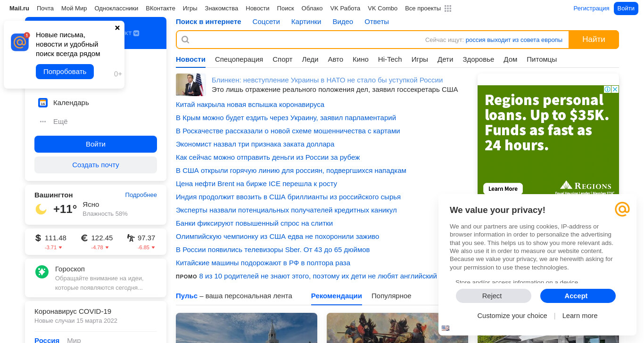Open headline Китай накрыла новая вспышка коронавируса
The image size is (644, 343).
[250, 105]
